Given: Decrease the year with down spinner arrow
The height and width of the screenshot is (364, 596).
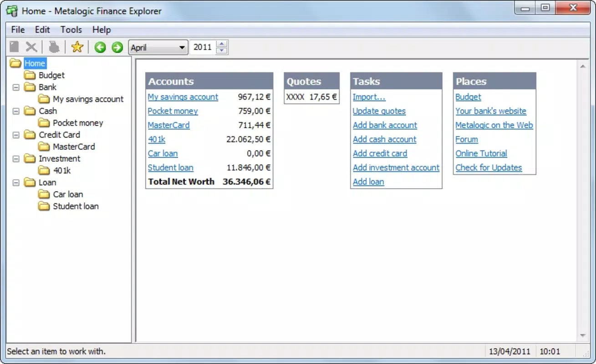Looking at the screenshot, I should tap(222, 51).
